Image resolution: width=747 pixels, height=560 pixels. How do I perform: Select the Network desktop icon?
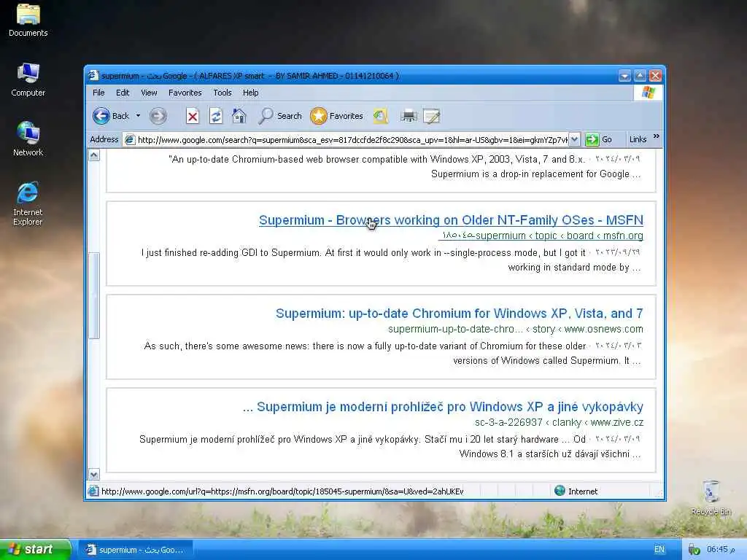click(28, 139)
